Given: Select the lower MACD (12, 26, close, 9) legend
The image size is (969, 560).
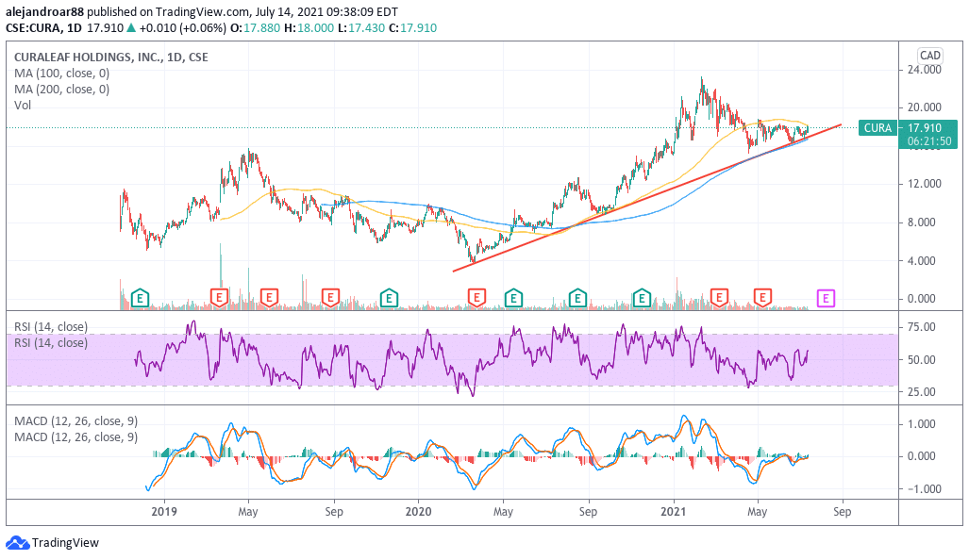Looking at the screenshot, I should pyautogui.click(x=76, y=437).
